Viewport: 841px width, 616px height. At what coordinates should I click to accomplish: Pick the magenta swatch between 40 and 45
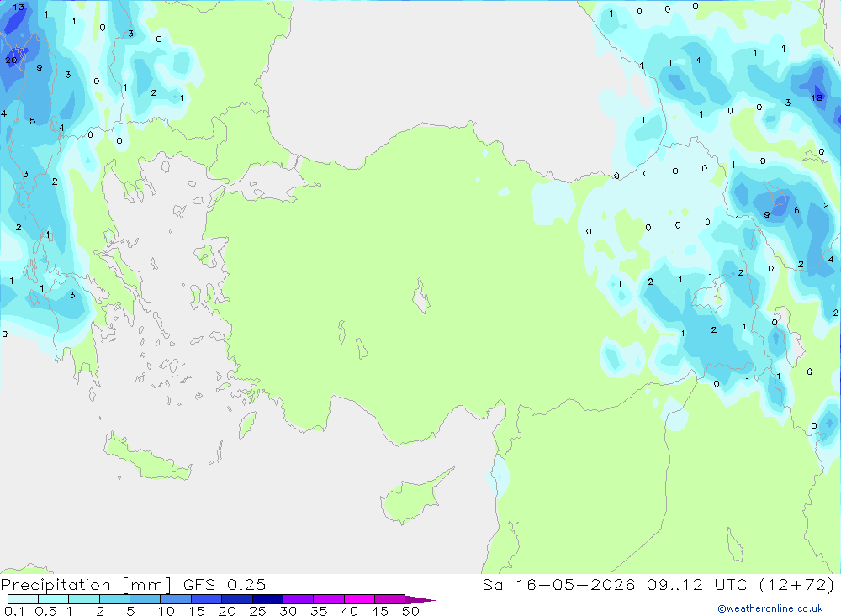[x=359, y=599]
